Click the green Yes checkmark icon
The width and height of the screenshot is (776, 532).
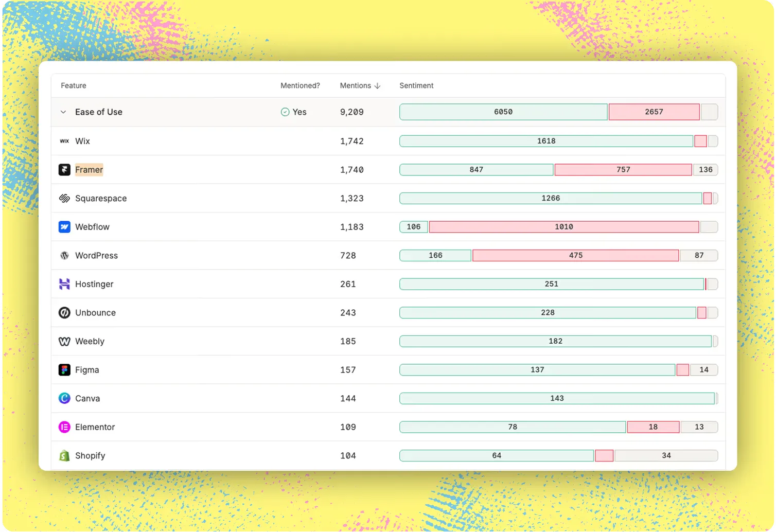point(285,112)
